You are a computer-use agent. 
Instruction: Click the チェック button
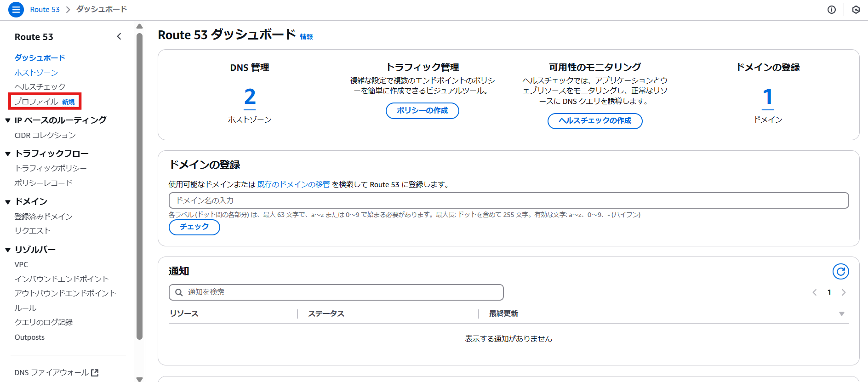(194, 227)
